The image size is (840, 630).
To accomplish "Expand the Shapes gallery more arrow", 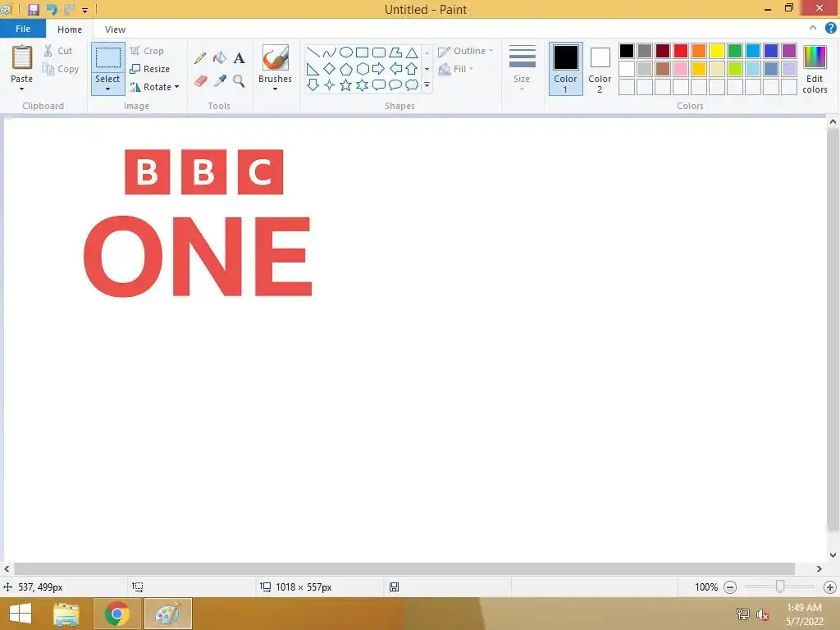I will tap(427, 85).
